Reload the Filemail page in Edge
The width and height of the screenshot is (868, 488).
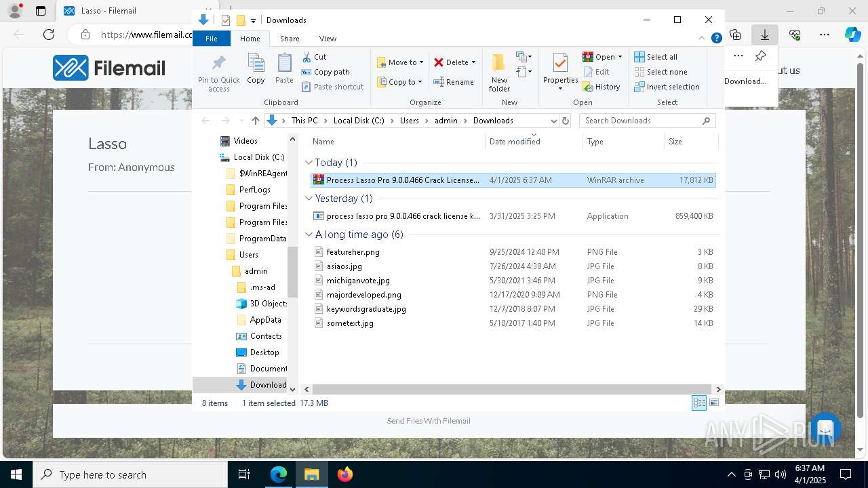49,35
